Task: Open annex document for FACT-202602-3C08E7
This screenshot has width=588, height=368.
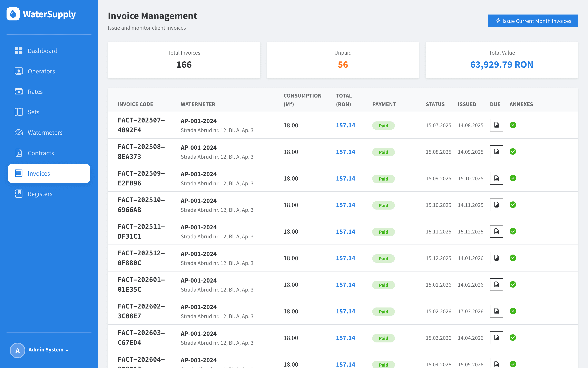Action: [496, 311]
